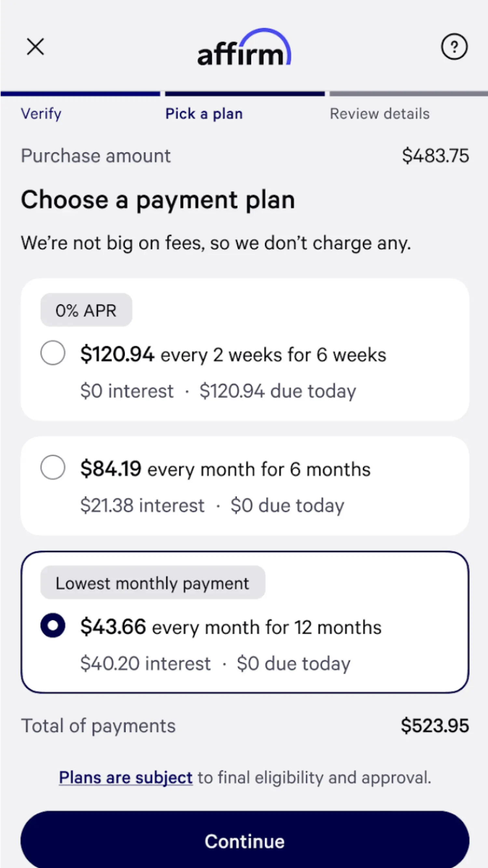Click the Choose a payment plan heading

coord(158,200)
